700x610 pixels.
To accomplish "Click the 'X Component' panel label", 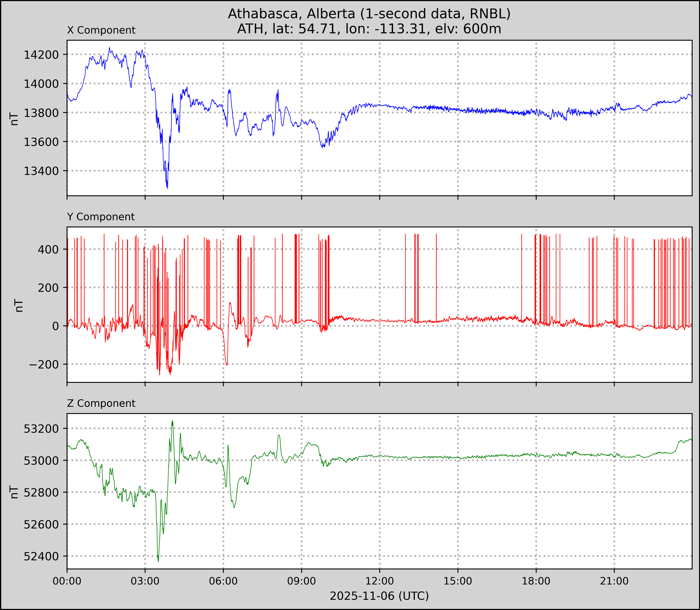I will 101,30.
